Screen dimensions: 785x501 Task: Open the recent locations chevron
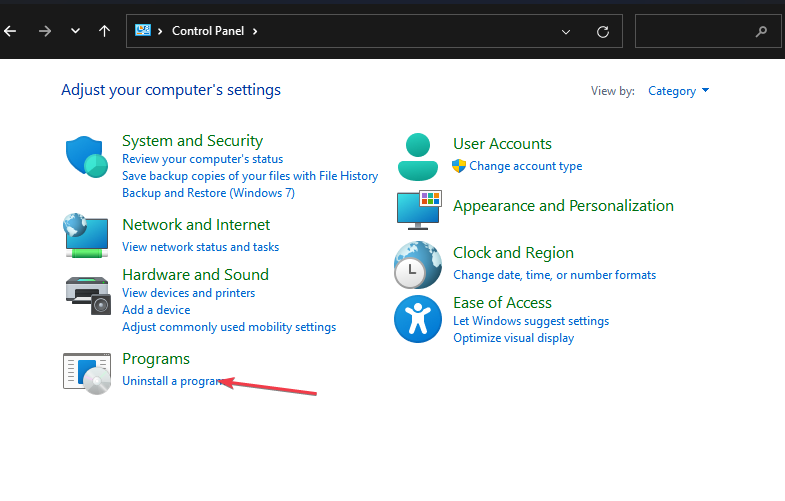[75, 31]
